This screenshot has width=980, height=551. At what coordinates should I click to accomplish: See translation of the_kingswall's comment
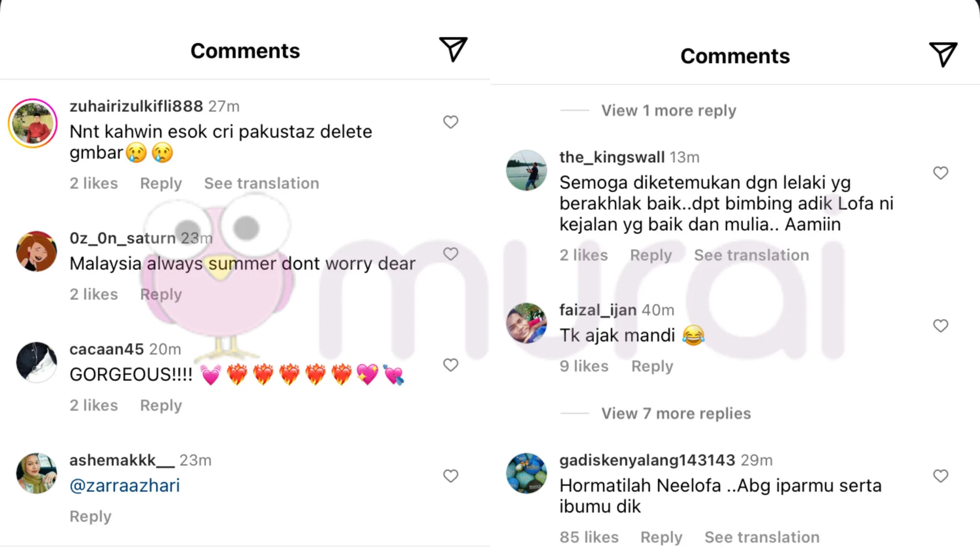click(x=751, y=255)
